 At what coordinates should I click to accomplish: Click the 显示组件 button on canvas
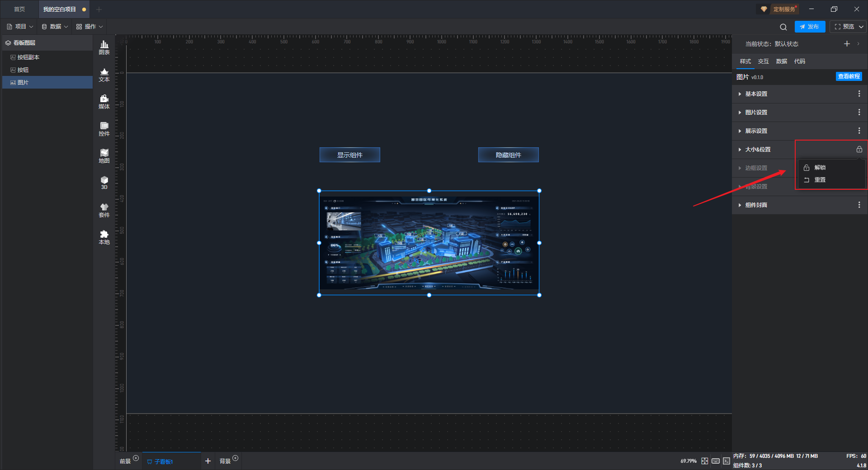[350, 155]
